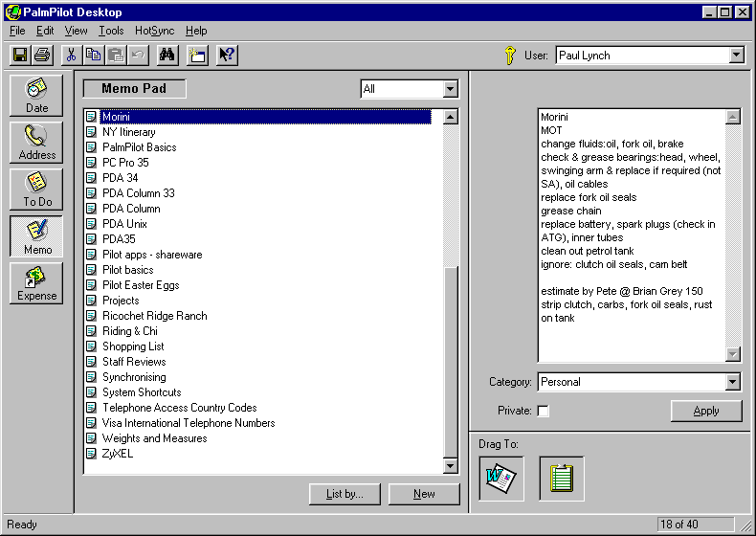Screen dimensions: 756x536
Task: Select the Riding & Chi memo
Action: pos(130,331)
